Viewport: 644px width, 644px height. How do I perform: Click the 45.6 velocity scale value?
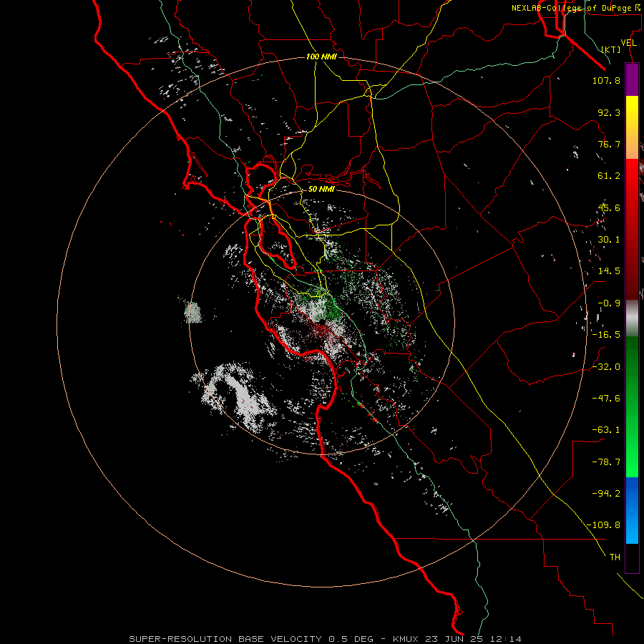[x=609, y=208]
